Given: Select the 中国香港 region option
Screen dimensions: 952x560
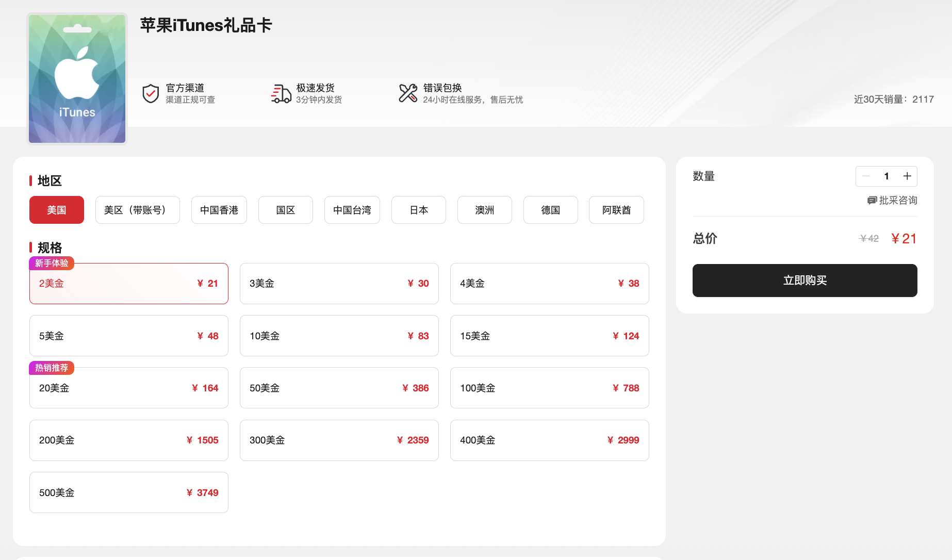Looking at the screenshot, I should pos(219,210).
